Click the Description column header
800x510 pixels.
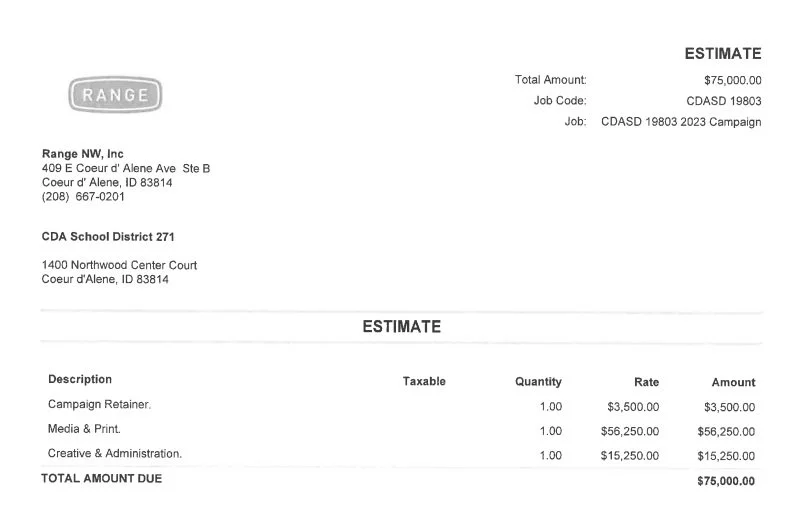80,379
